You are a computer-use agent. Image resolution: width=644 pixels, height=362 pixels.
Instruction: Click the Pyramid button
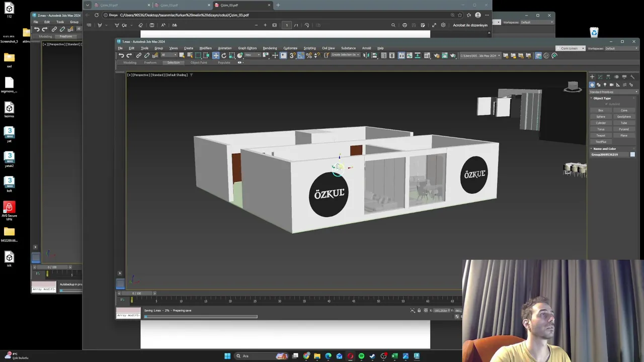coord(624,129)
